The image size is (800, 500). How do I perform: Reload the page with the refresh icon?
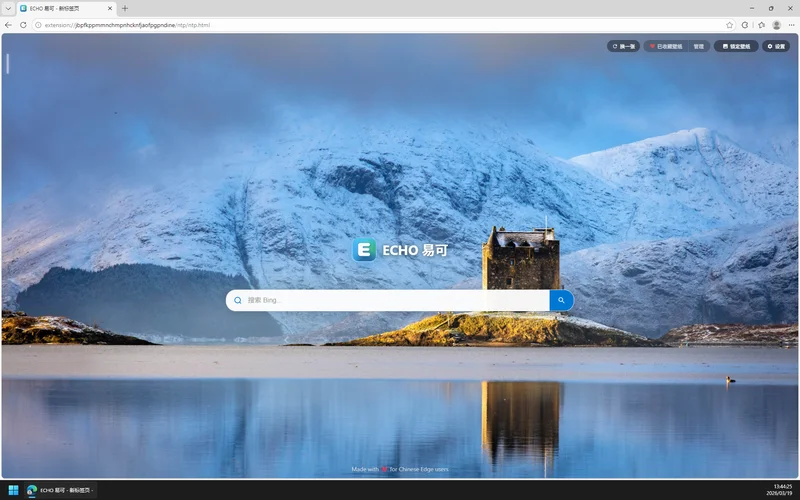(23, 24)
